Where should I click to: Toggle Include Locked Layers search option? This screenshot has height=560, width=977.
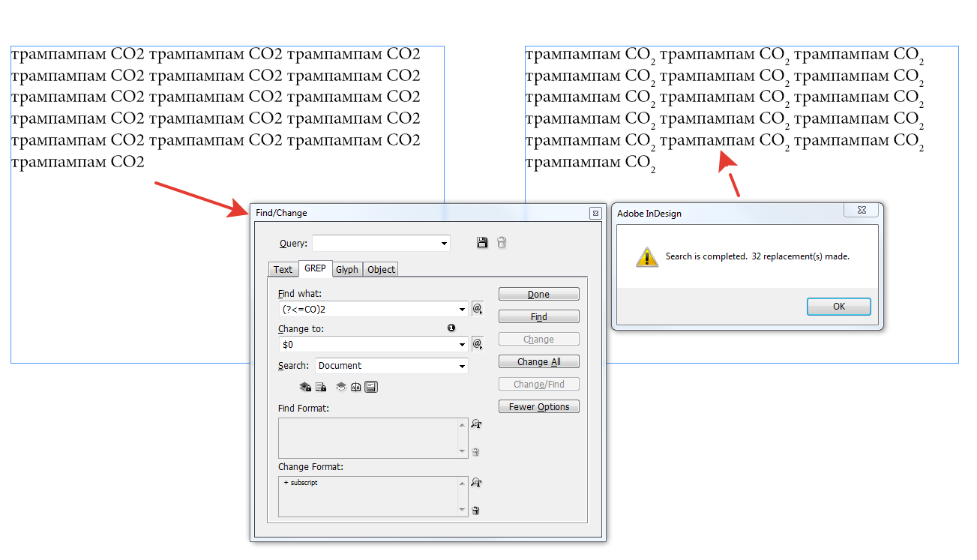coord(305,387)
